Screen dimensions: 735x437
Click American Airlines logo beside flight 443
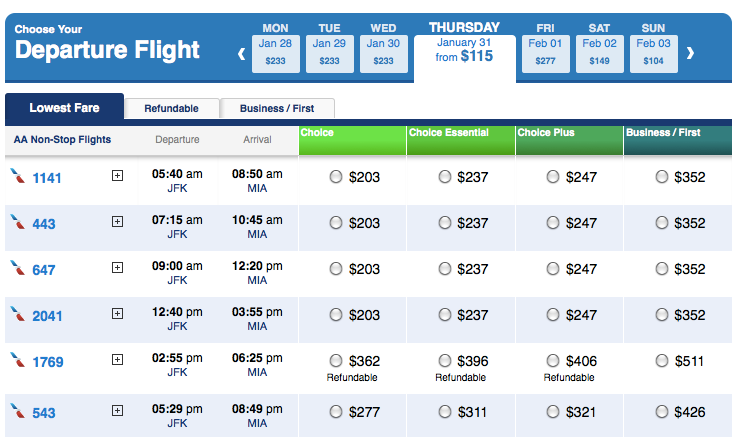(16, 222)
